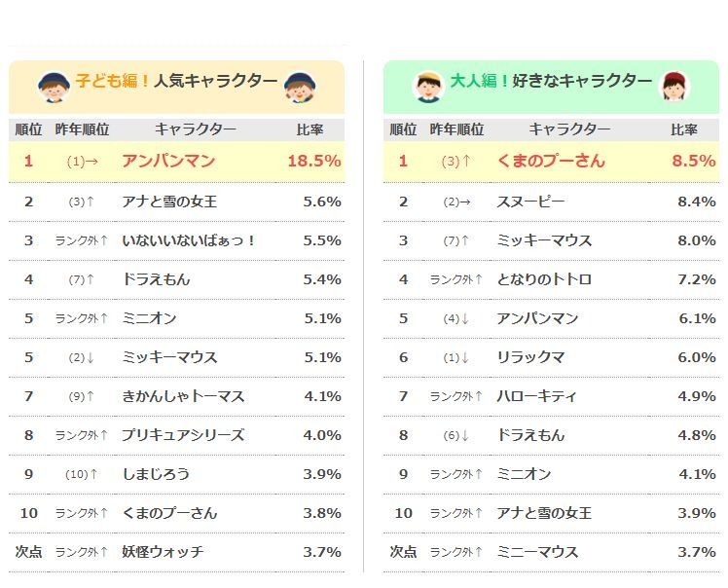728x588 pixels.
Task: Click 比率 column header in children's table
Action: pyautogui.click(x=309, y=129)
